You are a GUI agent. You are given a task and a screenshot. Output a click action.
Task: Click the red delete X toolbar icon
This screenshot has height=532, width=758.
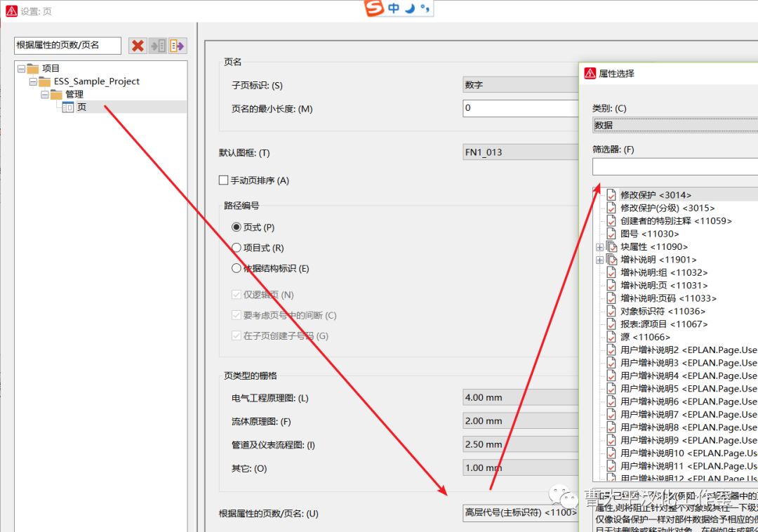[138, 46]
